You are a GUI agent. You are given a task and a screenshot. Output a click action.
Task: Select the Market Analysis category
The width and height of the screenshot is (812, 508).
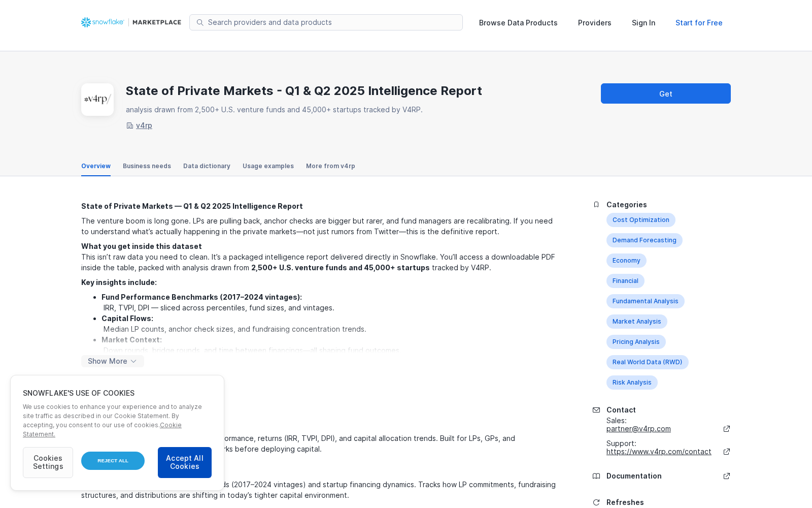click(x=637, y=322)
